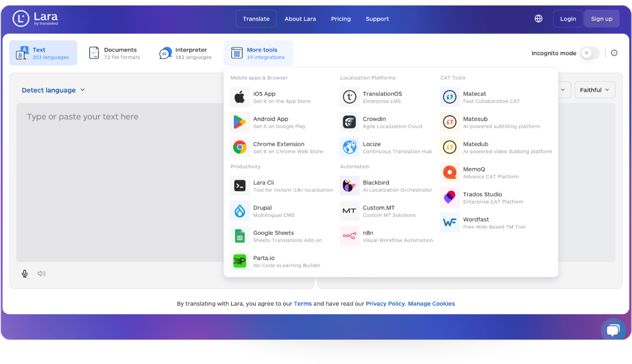The width and height of the screenshot is (632, 364).
Task: Click the microphone voice input icon
Action: click(x=24, y=273)
